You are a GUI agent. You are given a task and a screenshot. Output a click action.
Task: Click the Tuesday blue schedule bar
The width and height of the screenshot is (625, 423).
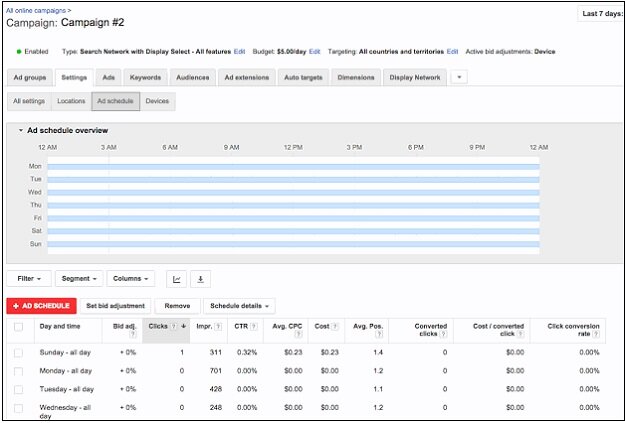293,179
